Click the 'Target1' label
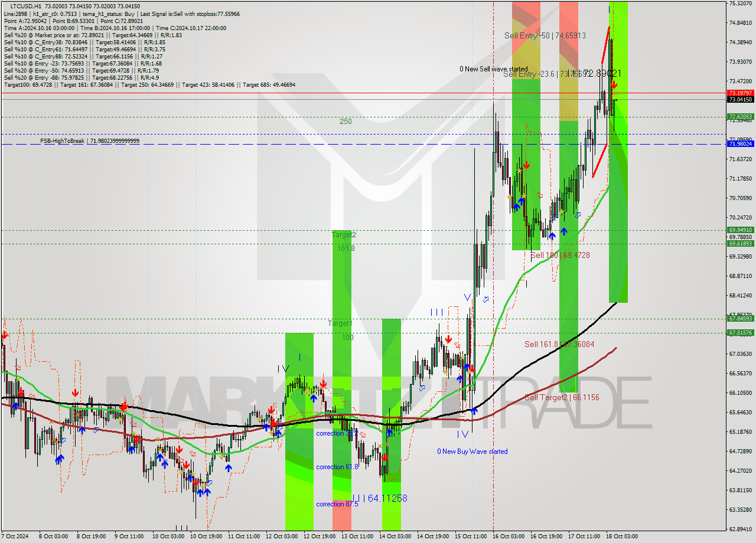The width and height of the screenshot is (756, 543). click(x=340, y=323)
